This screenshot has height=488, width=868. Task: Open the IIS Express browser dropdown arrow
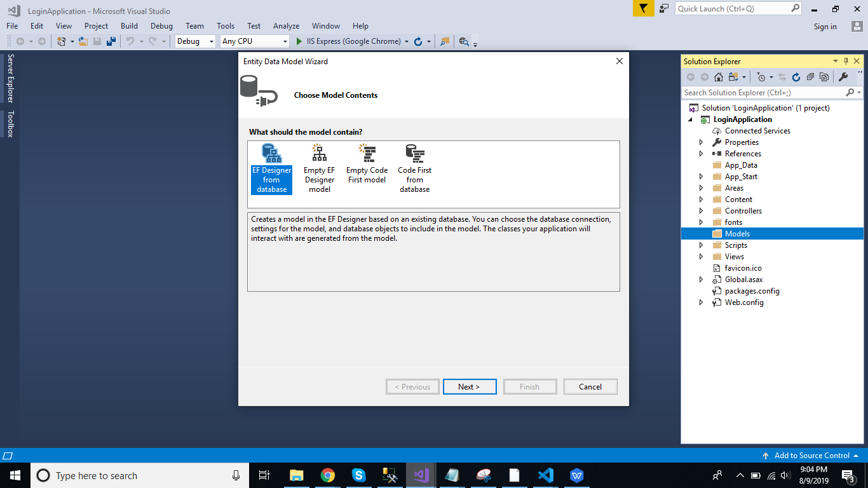coord(407,41)
